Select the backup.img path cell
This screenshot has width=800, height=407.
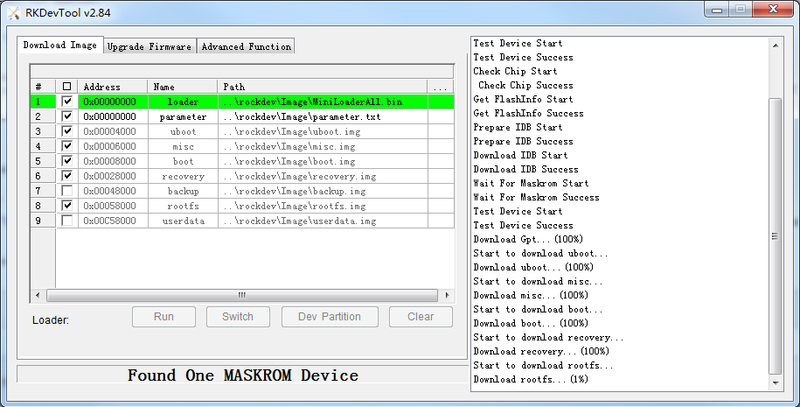click(323, 191)
